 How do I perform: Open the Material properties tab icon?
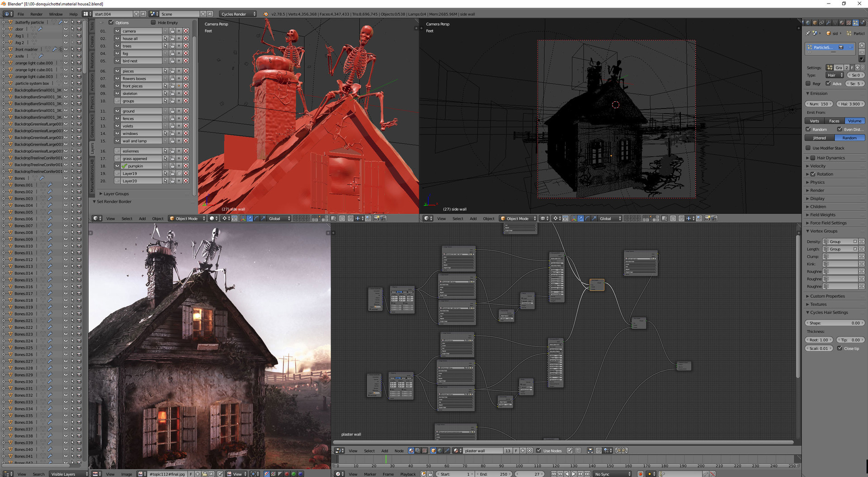point(842,23)
